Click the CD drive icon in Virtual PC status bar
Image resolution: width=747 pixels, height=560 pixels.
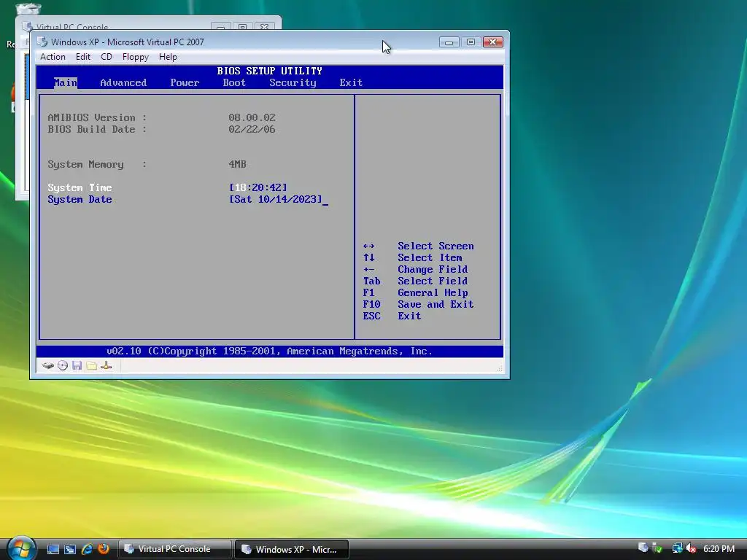pos(63,366)
